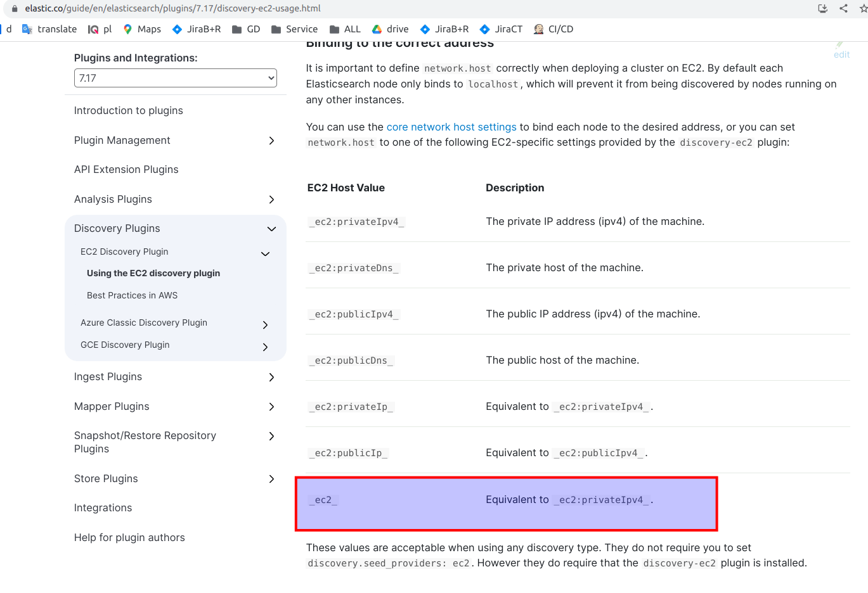Open the drive bookmark

(390, 29)
